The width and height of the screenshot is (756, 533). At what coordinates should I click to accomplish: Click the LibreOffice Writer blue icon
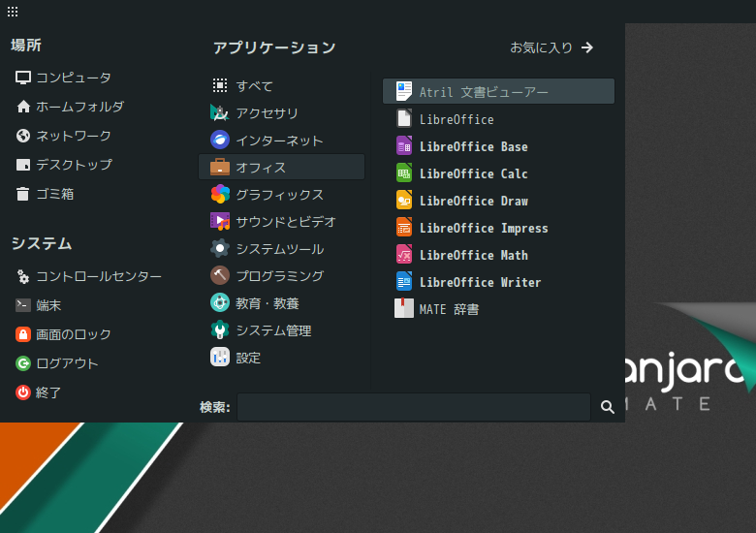click(x=404, y=281)
